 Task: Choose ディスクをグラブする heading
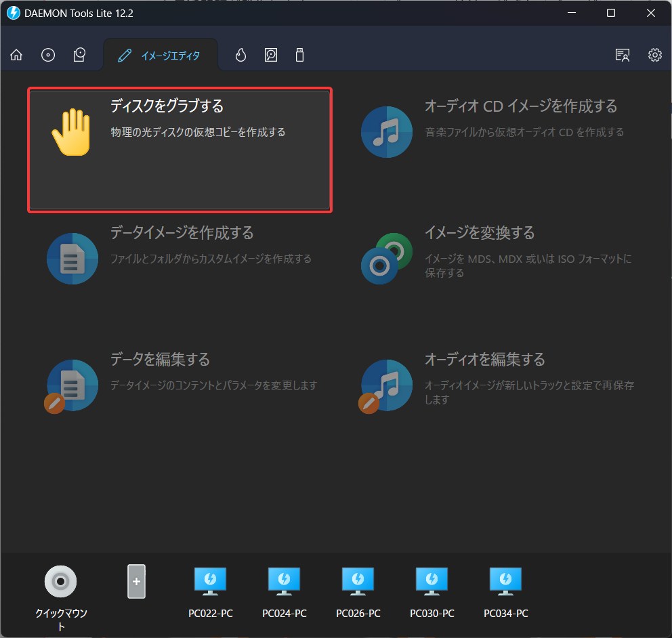167,106
